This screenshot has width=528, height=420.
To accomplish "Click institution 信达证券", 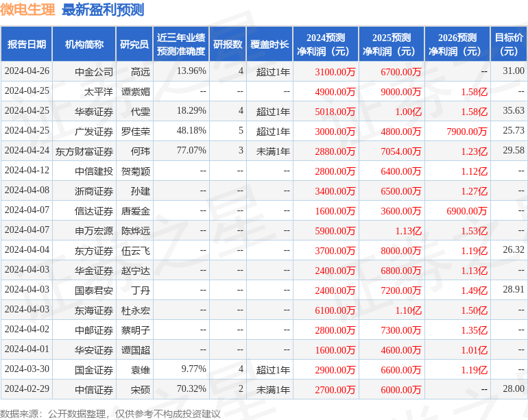I will 94,210.
